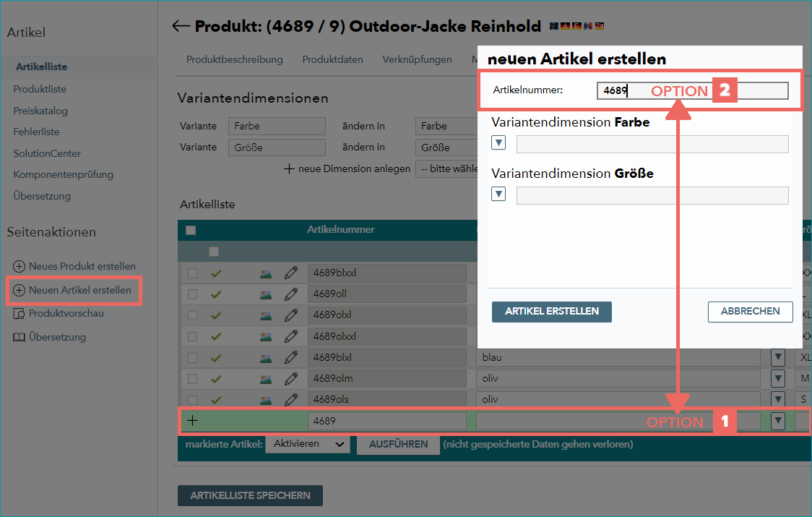Select checkbox for article 4689blxl
The width and height of the screenshot is (812, 517).
(192, 358)
